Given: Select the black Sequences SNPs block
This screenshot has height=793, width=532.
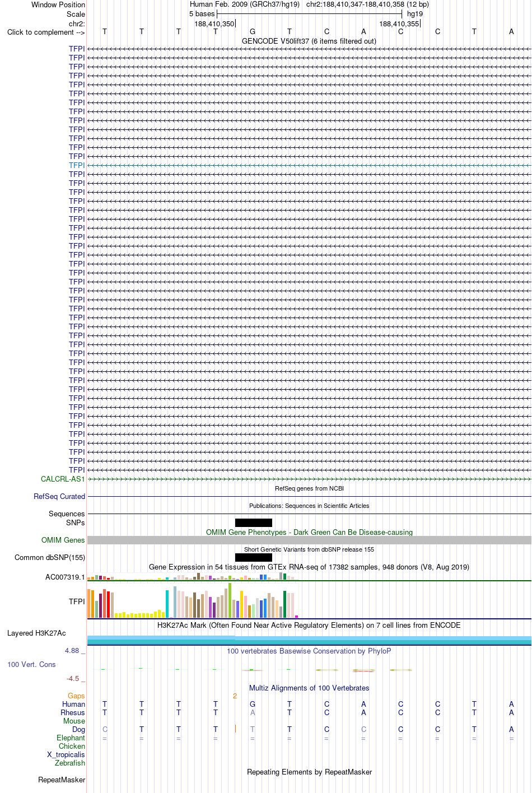Looking at the screenshot, I should tap(254, 523).
